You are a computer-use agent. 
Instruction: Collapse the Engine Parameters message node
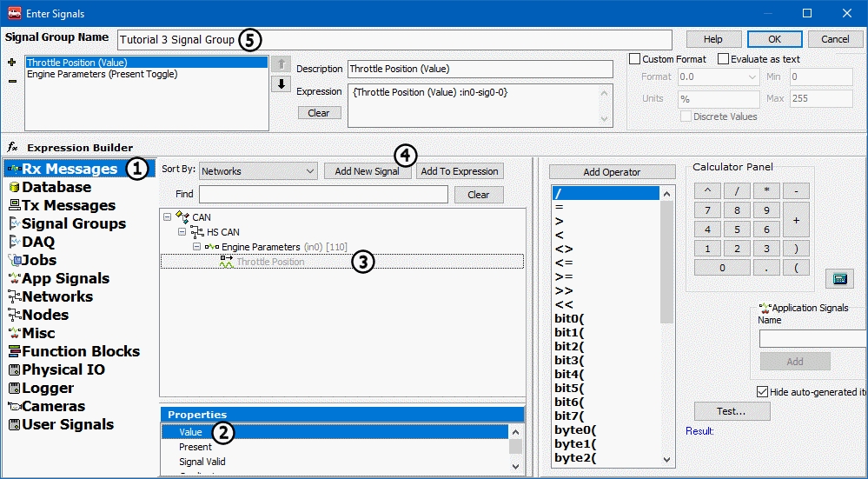point(197,247)
